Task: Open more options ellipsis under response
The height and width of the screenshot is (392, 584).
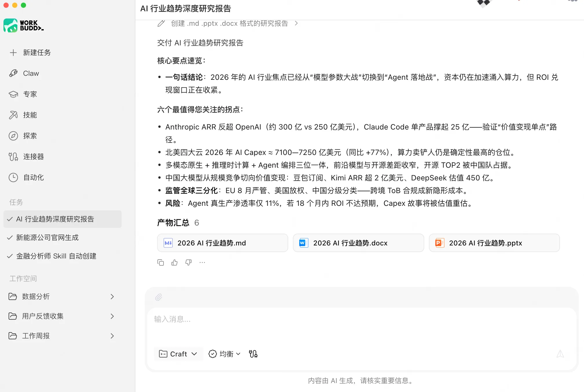Action: pos(202,262)
